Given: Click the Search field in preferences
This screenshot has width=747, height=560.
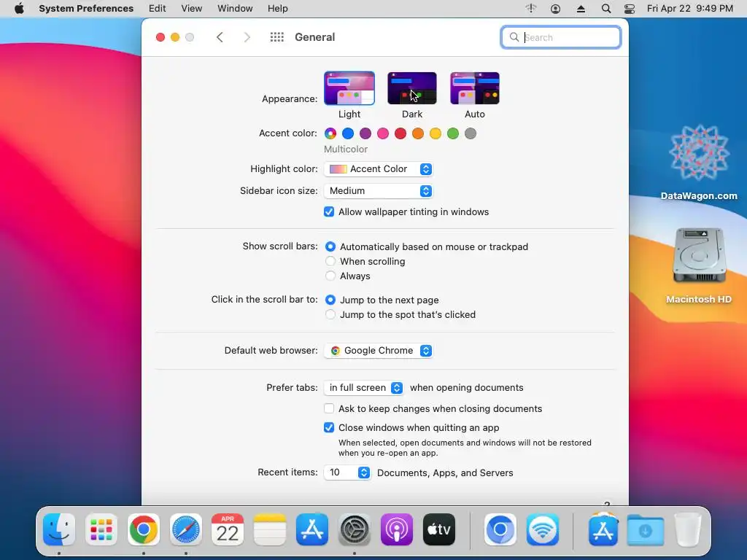Looking at the screenshot, I should pyautogui.click(x=561, y=37).
